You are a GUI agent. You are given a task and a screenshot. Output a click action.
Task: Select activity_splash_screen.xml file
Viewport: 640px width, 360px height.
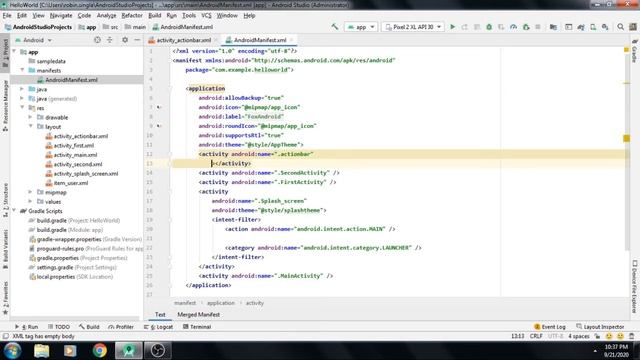pyautogui.click(x=86, y=173)
